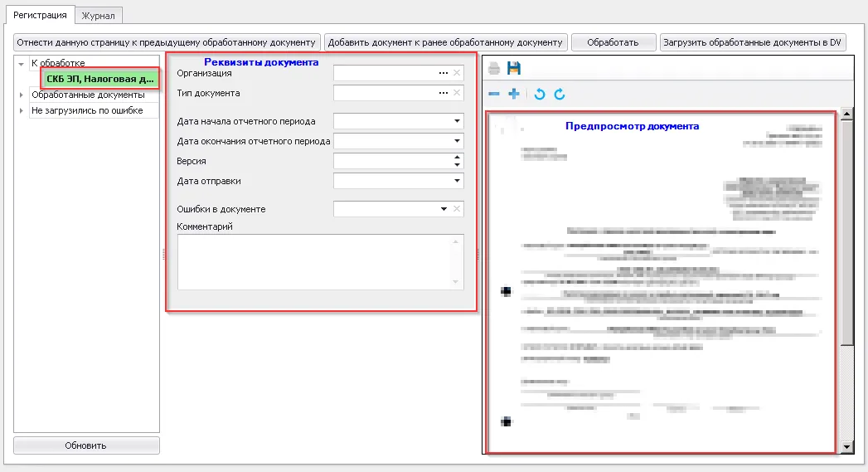Zoom in the preview with the plus icon
The image size is (868, 472).
[x=514, y=95]
